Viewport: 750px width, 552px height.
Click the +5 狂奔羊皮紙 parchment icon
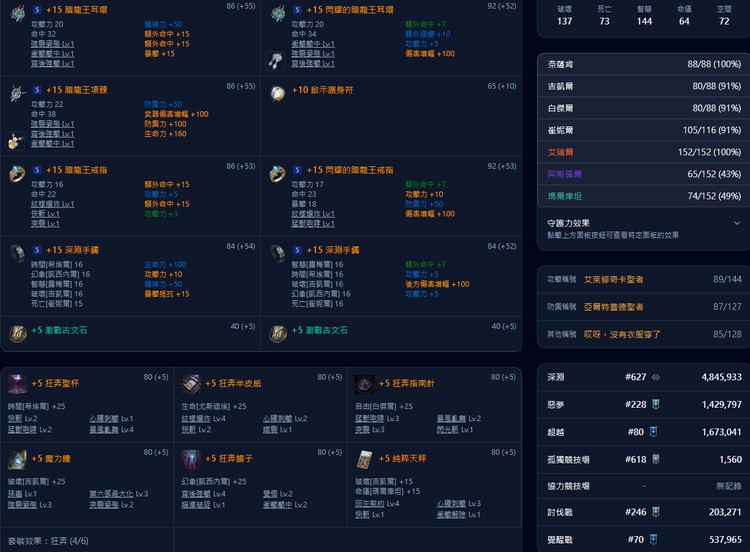click(x=191, y=384)
